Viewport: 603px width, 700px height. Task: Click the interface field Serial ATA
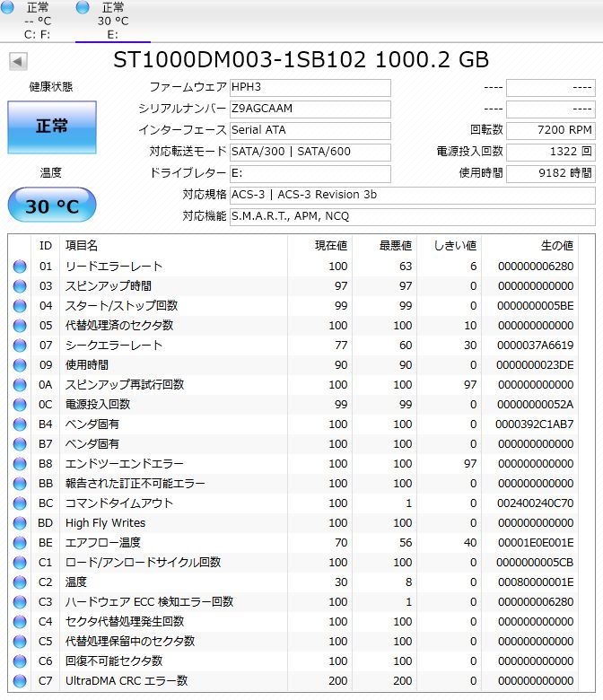click(310, 130)
